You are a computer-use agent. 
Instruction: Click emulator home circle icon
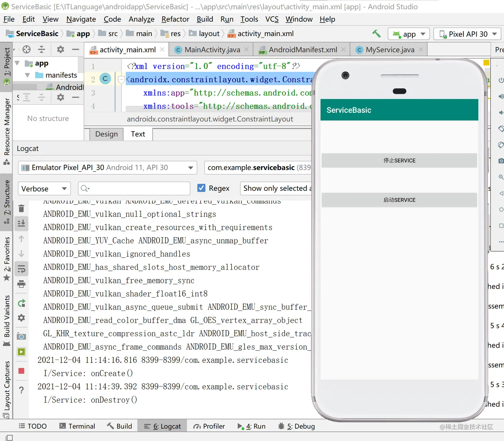501,209
